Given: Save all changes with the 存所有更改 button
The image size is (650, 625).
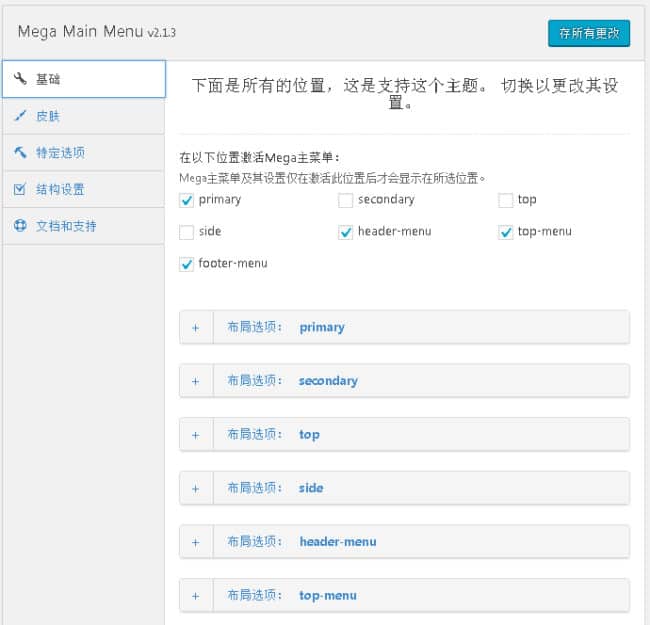Looking at the screenshot, I should tap(589, 33).
